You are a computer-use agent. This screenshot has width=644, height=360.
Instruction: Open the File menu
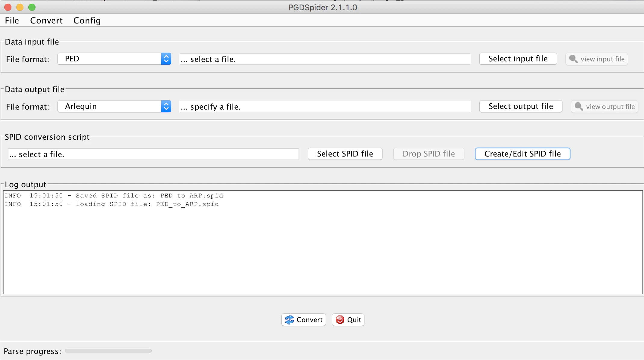12,20
